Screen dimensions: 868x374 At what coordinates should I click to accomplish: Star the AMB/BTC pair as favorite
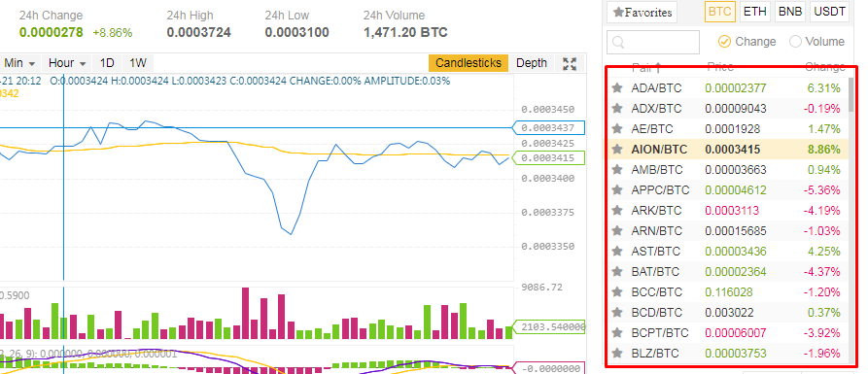point(616,169)
